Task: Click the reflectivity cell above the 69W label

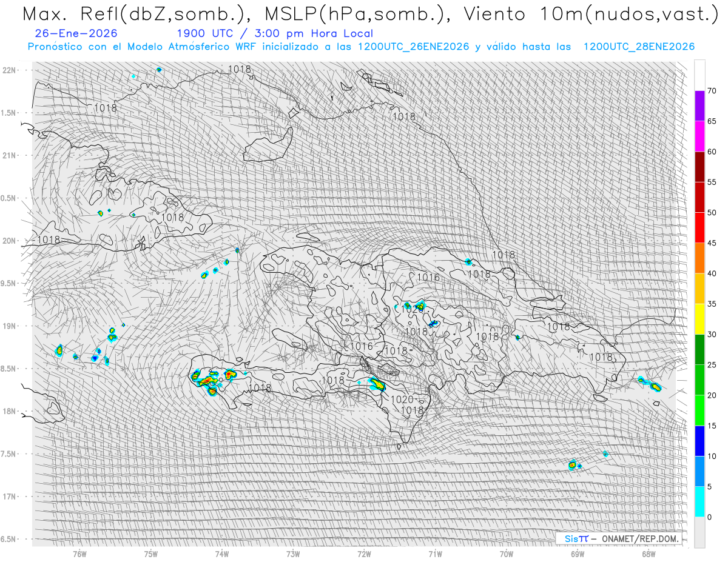Action: [x=572, y=465]
